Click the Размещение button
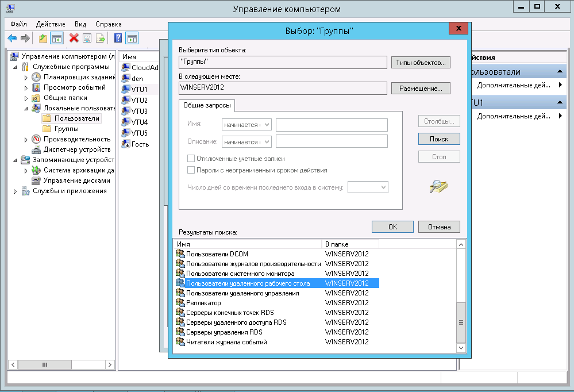This screenshot has height=392, width=574. click(x=421, y=89)
